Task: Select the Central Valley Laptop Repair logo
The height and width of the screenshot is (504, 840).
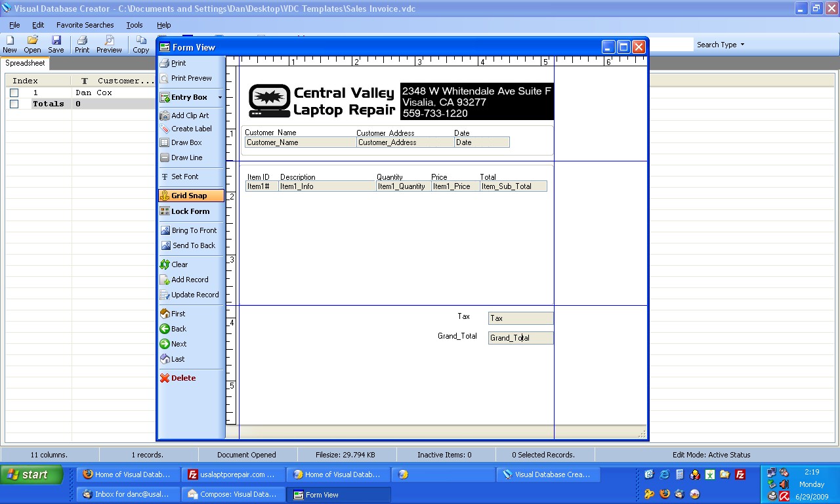Action: (322, 102)
